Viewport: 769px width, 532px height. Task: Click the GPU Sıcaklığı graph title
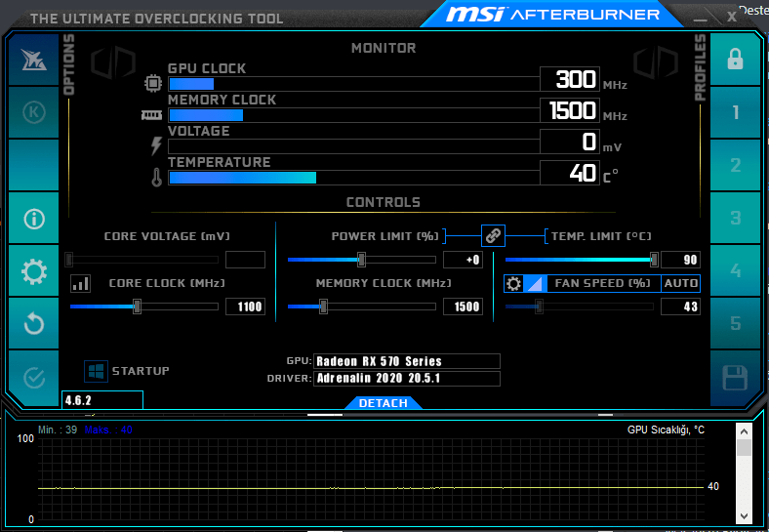point(666,430)
